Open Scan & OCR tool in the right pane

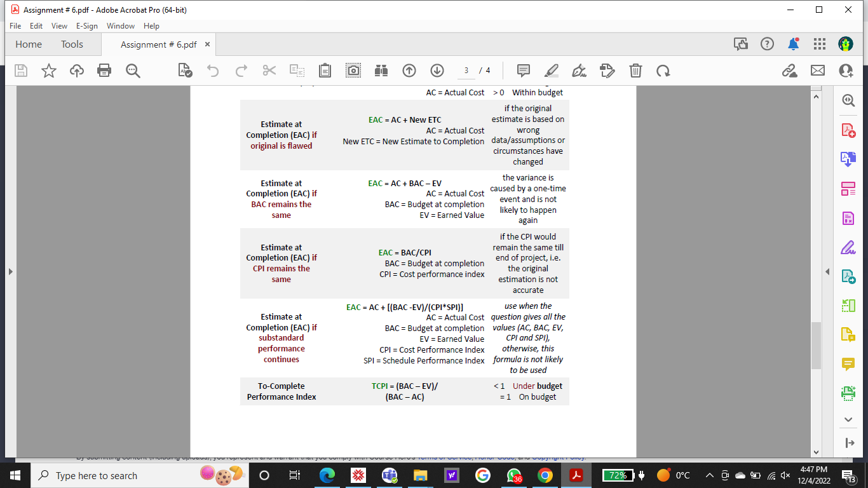pyautogui.click(x=848, y=393)
